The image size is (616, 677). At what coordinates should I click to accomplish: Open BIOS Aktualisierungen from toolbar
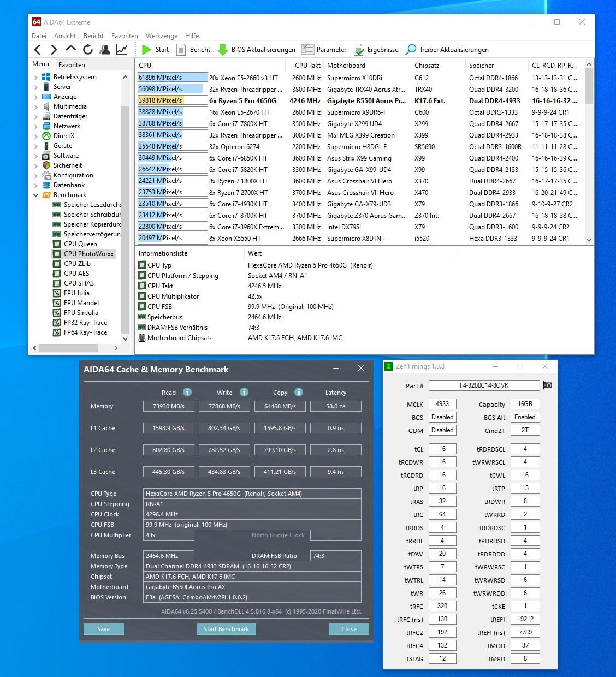tap(256, 50)
